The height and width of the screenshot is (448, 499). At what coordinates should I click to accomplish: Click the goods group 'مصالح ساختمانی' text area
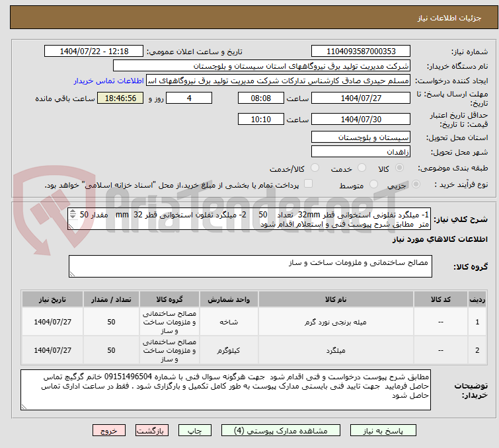coord(250,266)
